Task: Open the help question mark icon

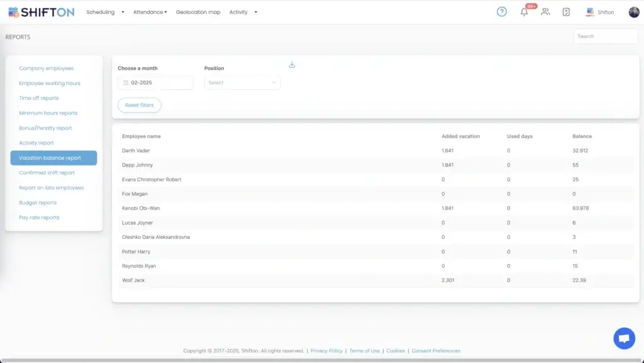Action: coord(501,12)
